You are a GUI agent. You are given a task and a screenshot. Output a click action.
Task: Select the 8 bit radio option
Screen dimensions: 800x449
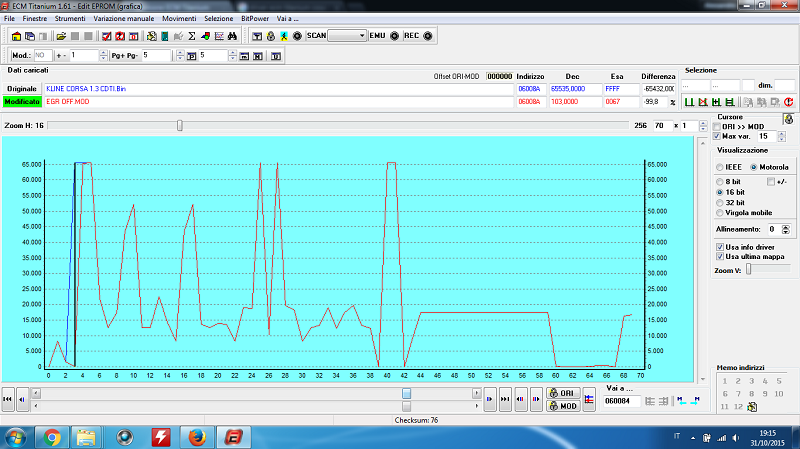pyautogui.click(x=720, y=181)
